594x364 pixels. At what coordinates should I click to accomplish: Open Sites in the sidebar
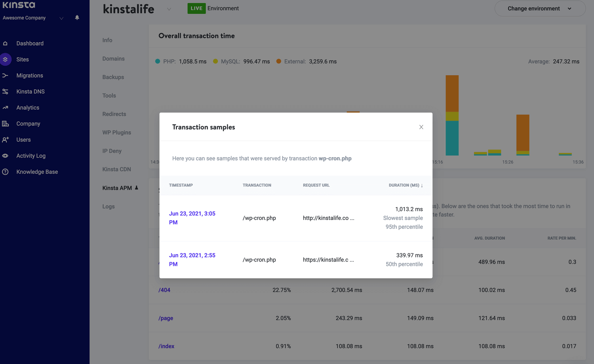click(23, 59)
